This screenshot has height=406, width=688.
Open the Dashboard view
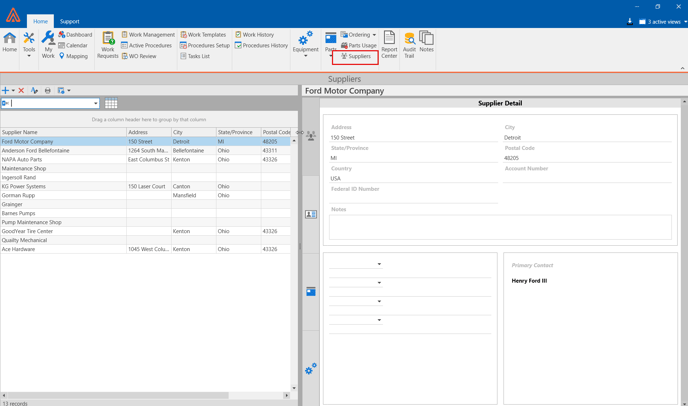coord(75,35)
